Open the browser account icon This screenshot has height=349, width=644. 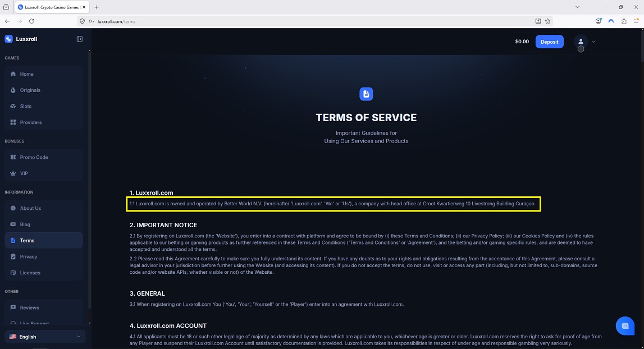599,21
